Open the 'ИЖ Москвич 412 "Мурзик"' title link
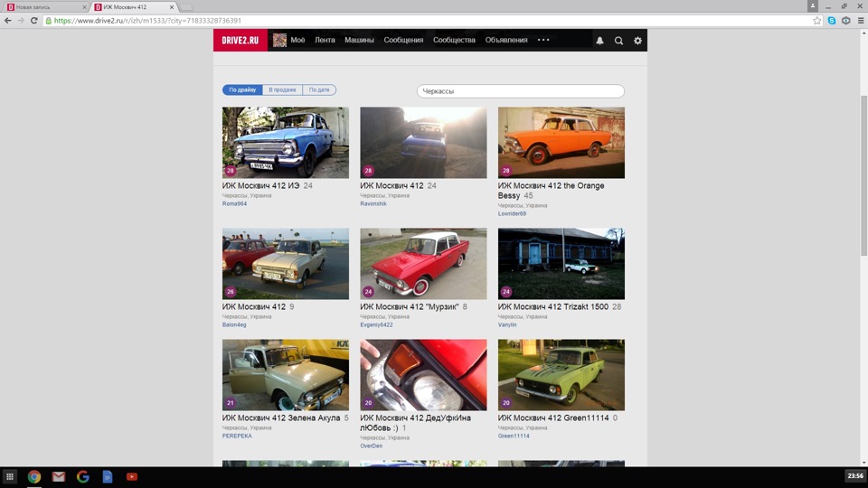 (x=410, y=307)
